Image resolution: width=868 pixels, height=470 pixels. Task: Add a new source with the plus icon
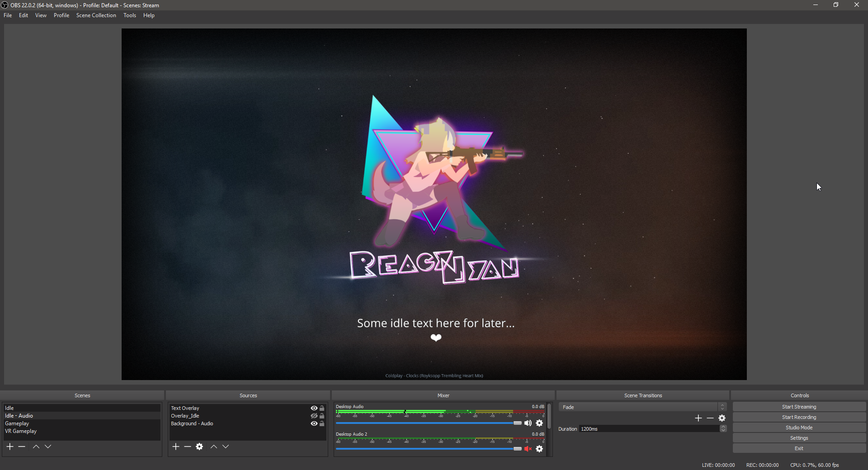click(x=176, y=446)
